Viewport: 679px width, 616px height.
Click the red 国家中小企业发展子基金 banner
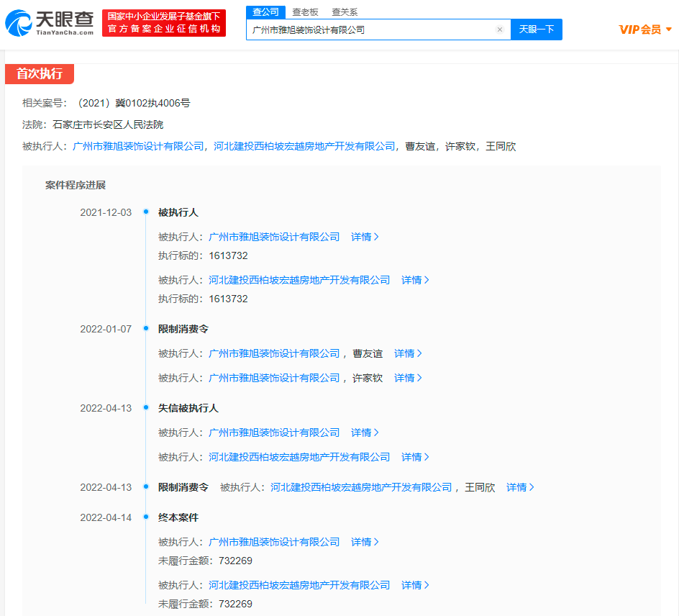coord(164,23)
